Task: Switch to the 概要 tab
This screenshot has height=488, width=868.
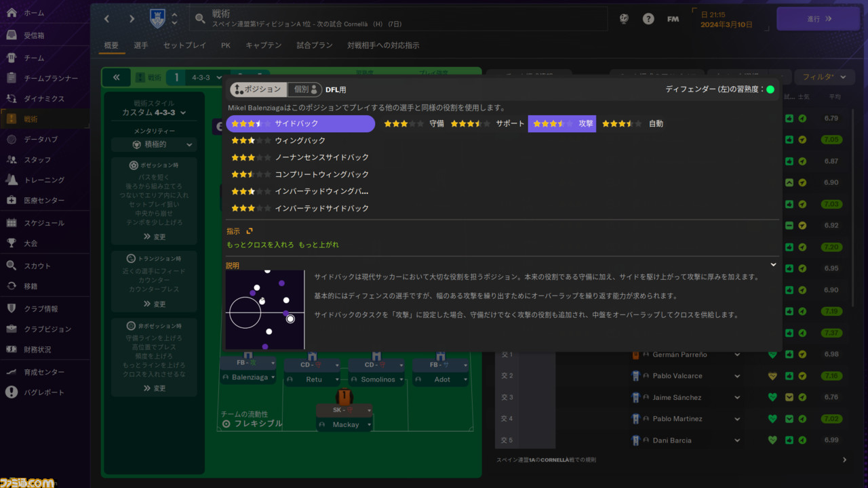Action: click(x=111, y=45)
